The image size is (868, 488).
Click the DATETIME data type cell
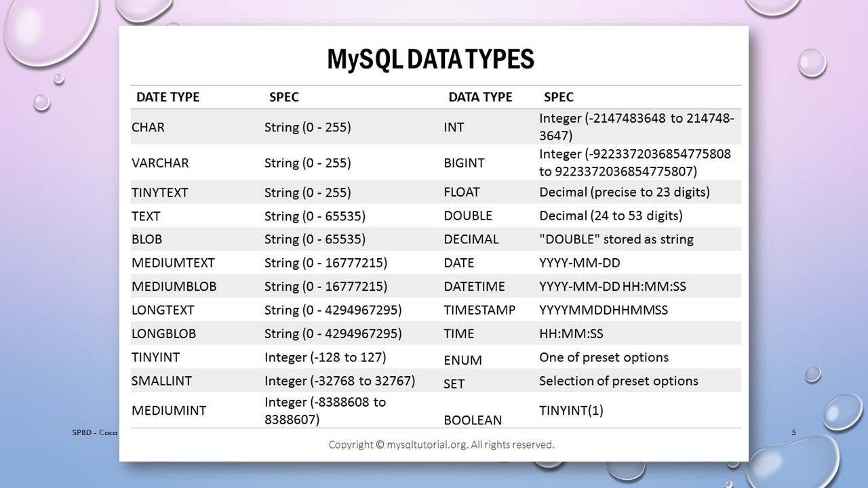(x=474, y=287)
